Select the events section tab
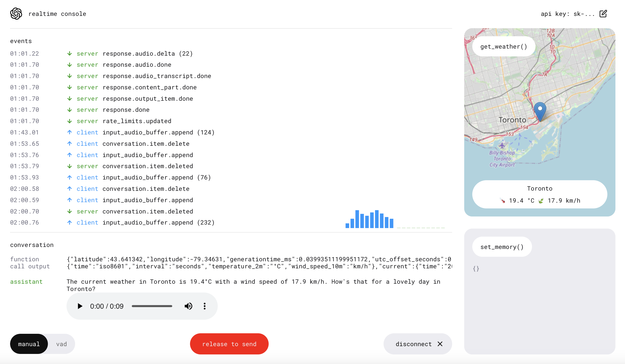The image size is (625, 364). (x=21, y=41)
